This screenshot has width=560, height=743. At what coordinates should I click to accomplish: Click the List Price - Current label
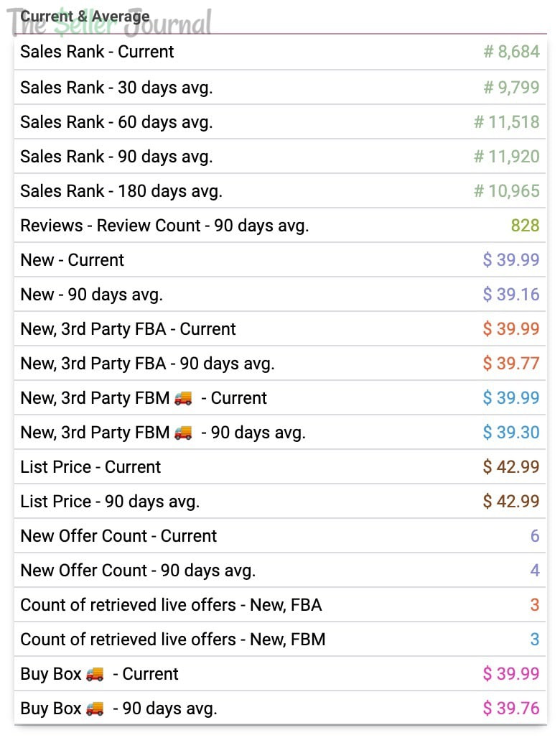(90, 467)
